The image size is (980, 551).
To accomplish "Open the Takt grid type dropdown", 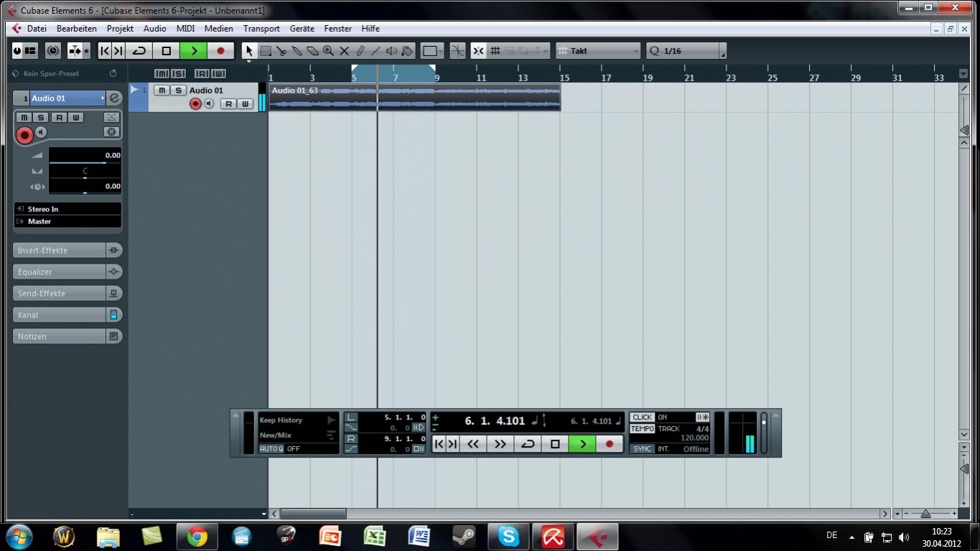I will [x=599, y=51].
